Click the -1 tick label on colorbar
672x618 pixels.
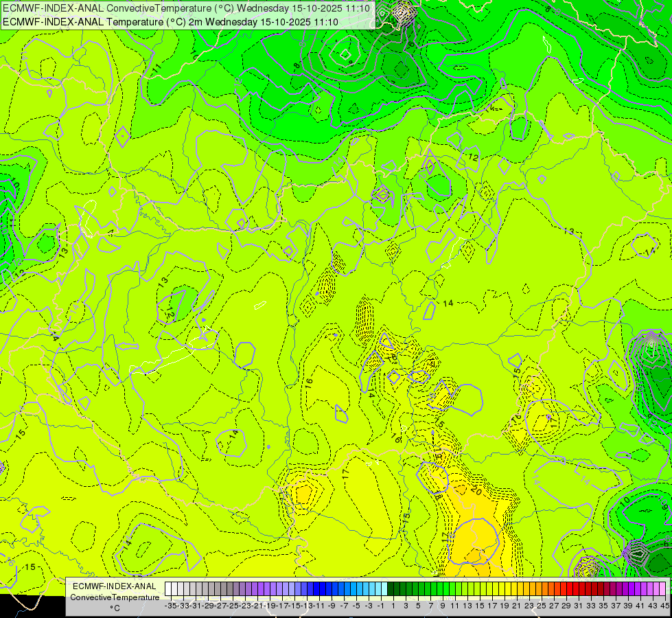[x=380, y=606]
